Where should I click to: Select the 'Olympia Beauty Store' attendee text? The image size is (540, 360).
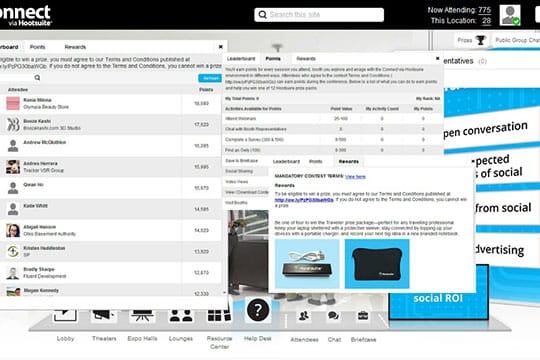click(x=46, y=107)
